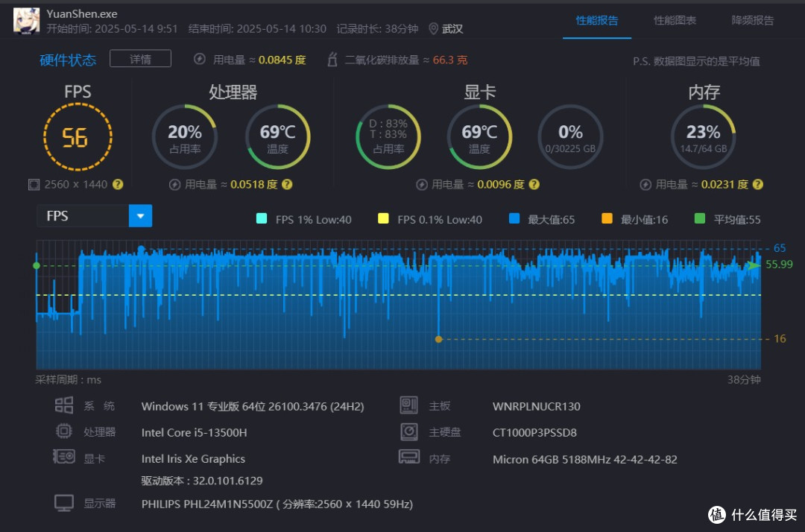805x532 pixels.
Task: Select the PHILIPS PHL24M1N5500Z monitor text
Action: (277, 504)
